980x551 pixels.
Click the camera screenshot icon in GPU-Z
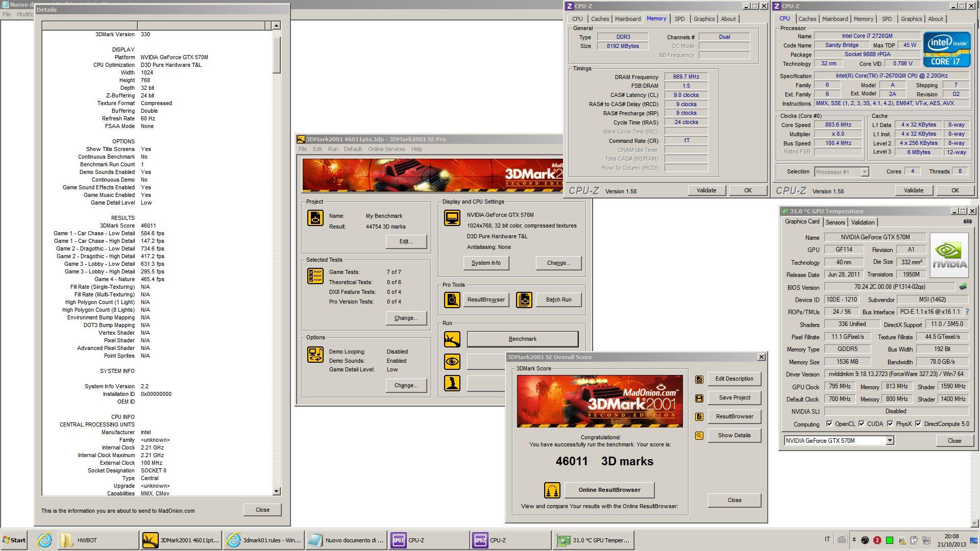967,221
